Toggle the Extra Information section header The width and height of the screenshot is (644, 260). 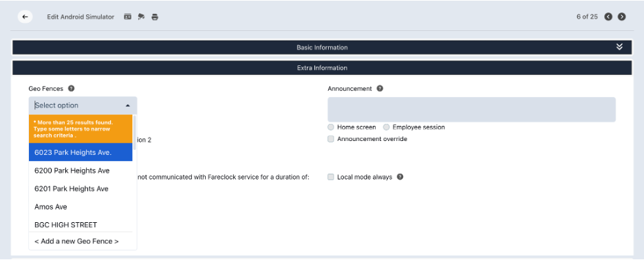pyautogui.click(x=322, y=68)
